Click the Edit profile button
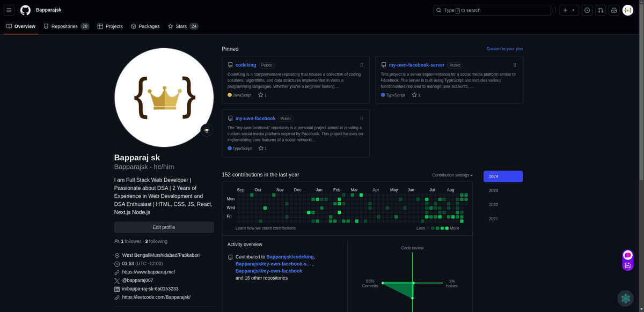This screenshot has width=644, height=312. [164, 227]
